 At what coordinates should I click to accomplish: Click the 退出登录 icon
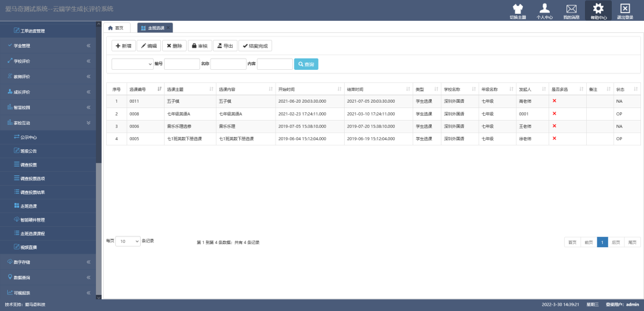click(625, 8)
